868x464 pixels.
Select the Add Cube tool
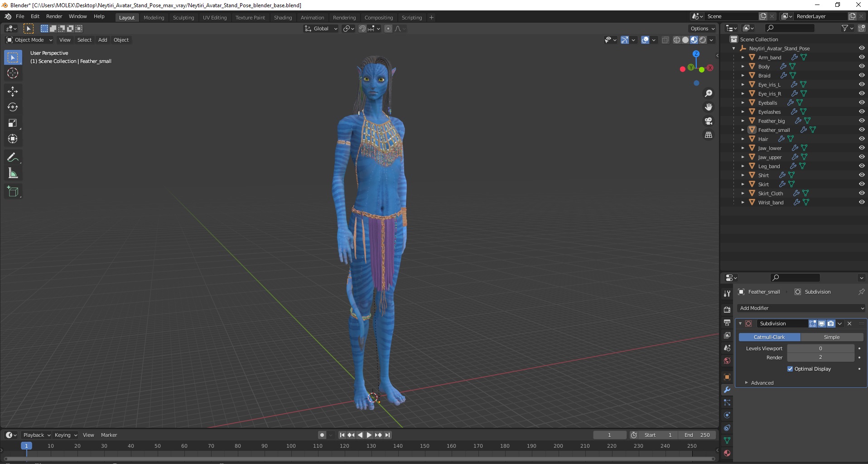tap(13, 192)
